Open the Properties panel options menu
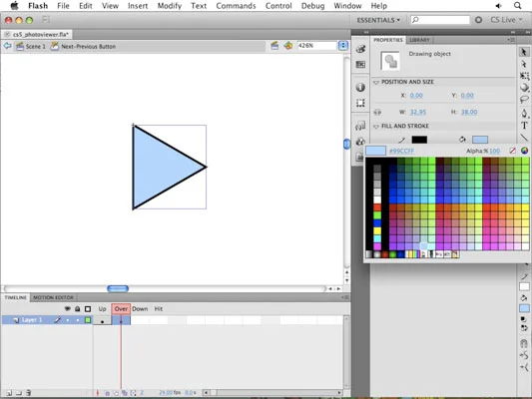 pyautogui.click(x=511, y=40)
